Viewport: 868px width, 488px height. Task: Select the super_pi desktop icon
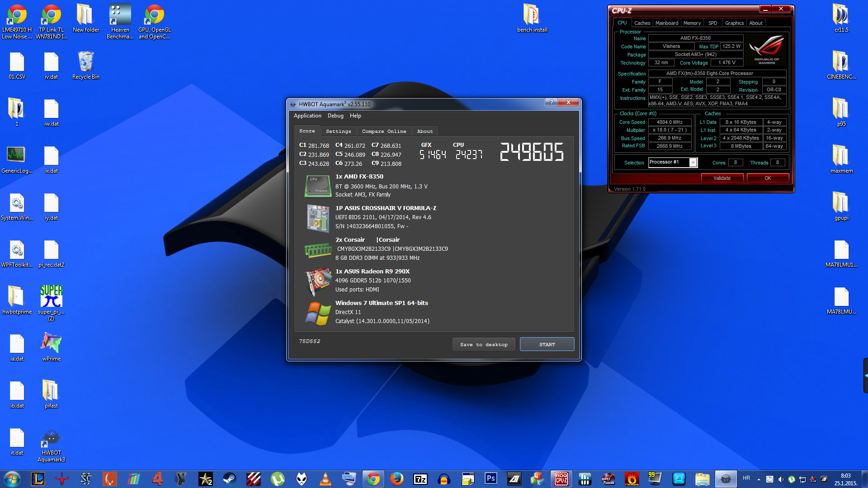tap(51, 303)
